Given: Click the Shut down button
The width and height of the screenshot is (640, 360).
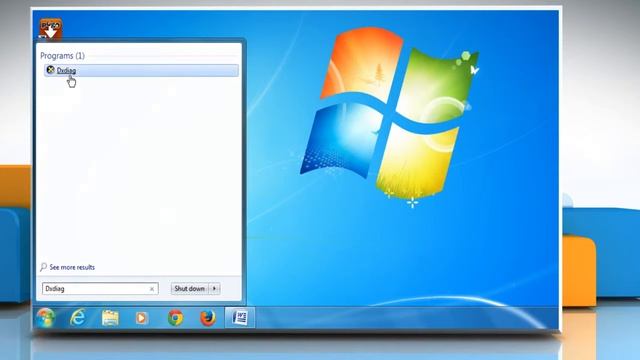Looking at the screenshot, I should [x=189, y=289].
